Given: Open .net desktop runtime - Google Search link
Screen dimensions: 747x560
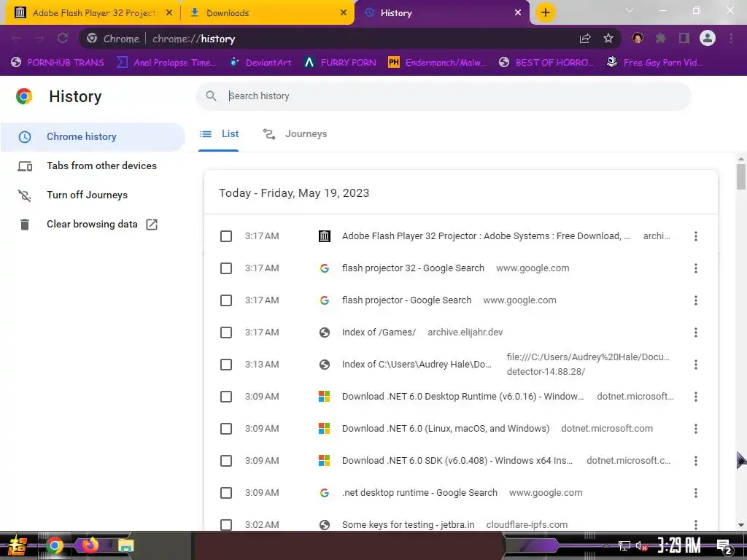Looking at the screenshot, I should pos(419,493).
